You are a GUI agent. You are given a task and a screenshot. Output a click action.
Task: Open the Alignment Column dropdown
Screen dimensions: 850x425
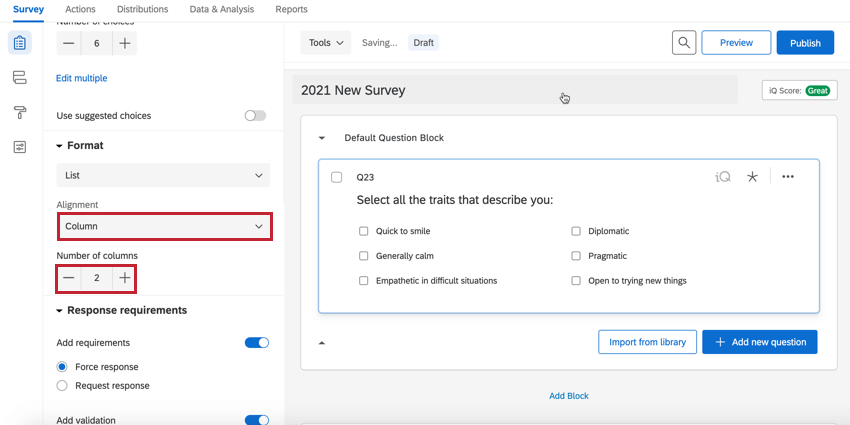point(164,226)
